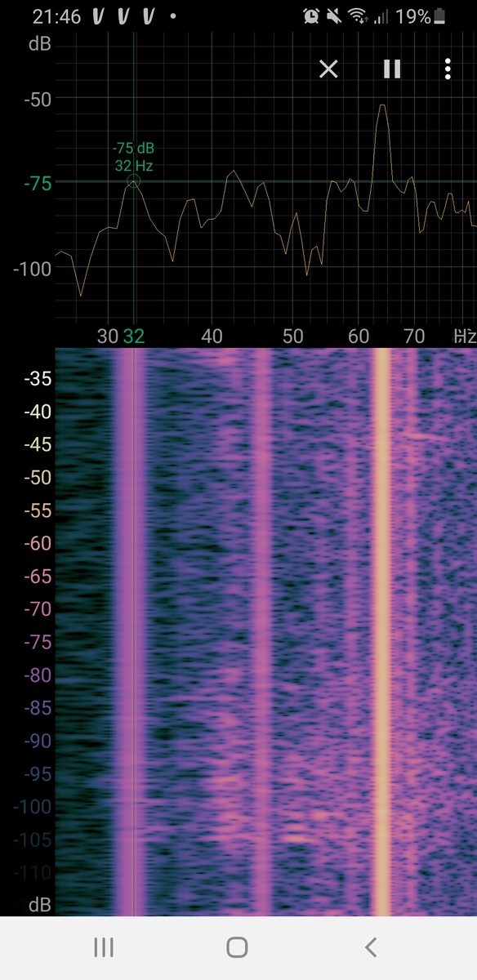Pause the live spectrum analysis
477x980 pixels.
(392, 69)
